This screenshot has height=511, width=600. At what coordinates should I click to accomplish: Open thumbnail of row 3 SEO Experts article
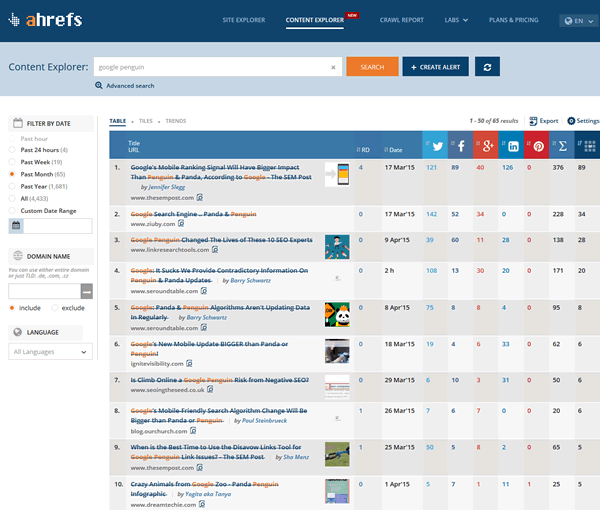337,247
